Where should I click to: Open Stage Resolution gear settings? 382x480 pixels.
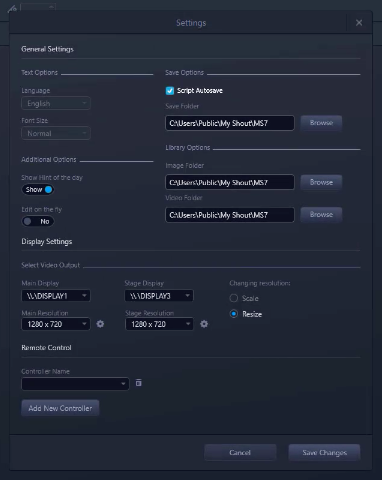pyautogui.click(x=204, y=324)
